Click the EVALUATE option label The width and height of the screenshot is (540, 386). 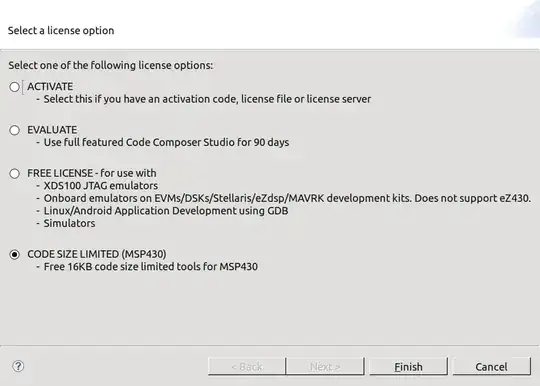click(52, 130)
